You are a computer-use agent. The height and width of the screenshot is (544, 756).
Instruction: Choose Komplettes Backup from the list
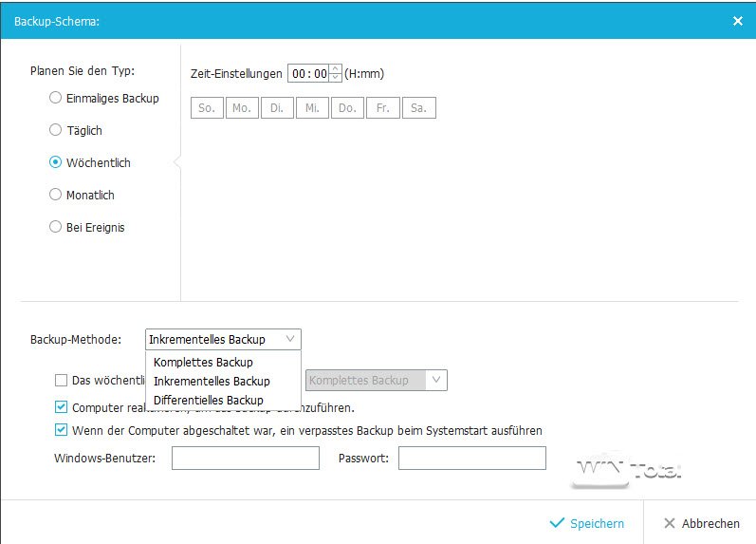click(203, 362)
